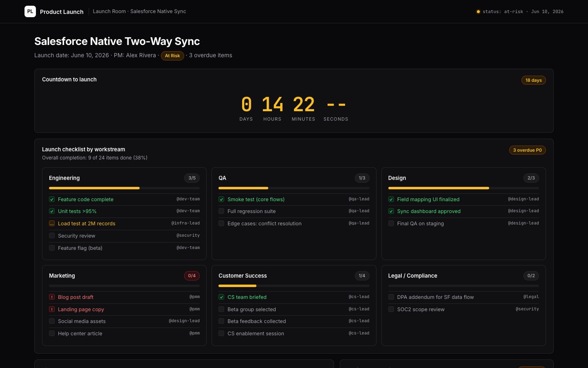Click Marketing 0/4 count badge
Screen dimensions: 588x368
(x=192, y=276)
